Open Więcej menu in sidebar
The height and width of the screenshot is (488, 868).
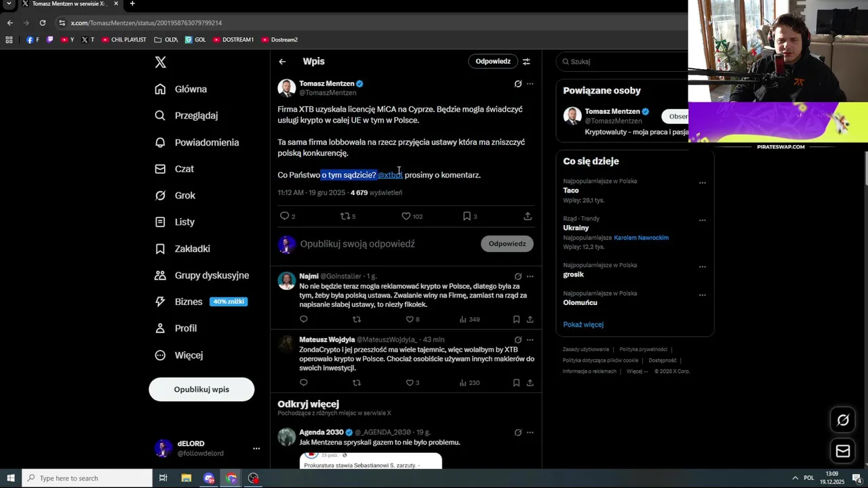click(178, 355)
